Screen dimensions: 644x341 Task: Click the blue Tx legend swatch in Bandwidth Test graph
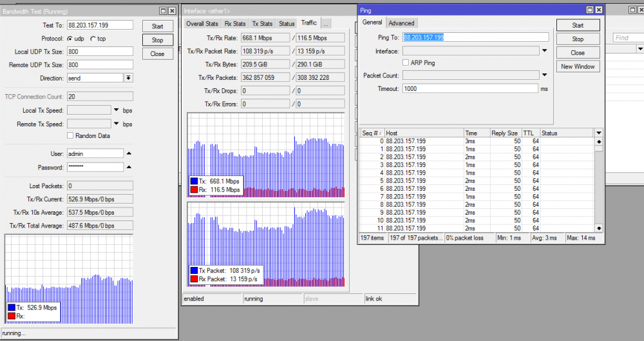point(12,307)
